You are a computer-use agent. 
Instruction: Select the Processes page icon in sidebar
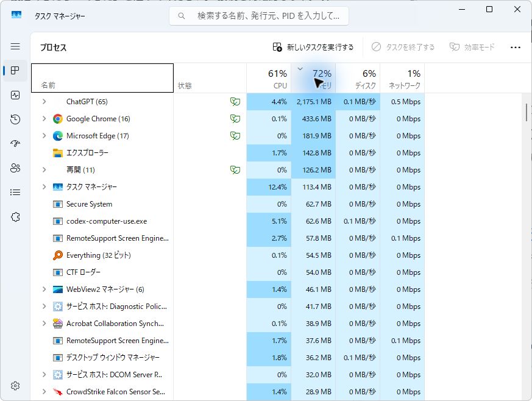pos(15,71)
